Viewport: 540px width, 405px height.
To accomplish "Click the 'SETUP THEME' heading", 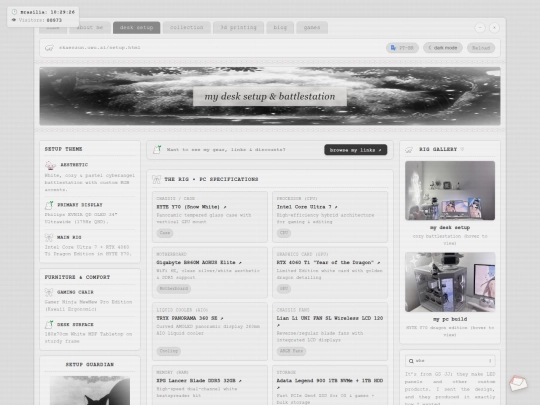I will [x=63, y=149].
